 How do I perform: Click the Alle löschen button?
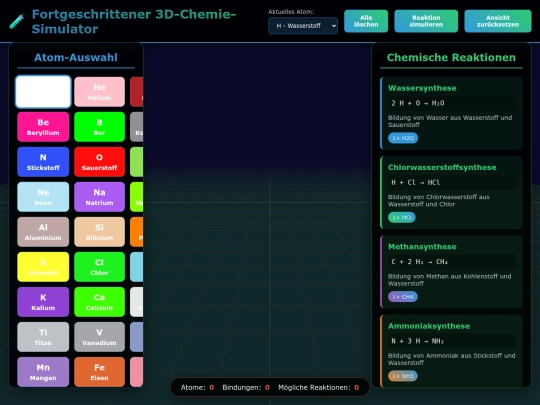click(366, 21)
